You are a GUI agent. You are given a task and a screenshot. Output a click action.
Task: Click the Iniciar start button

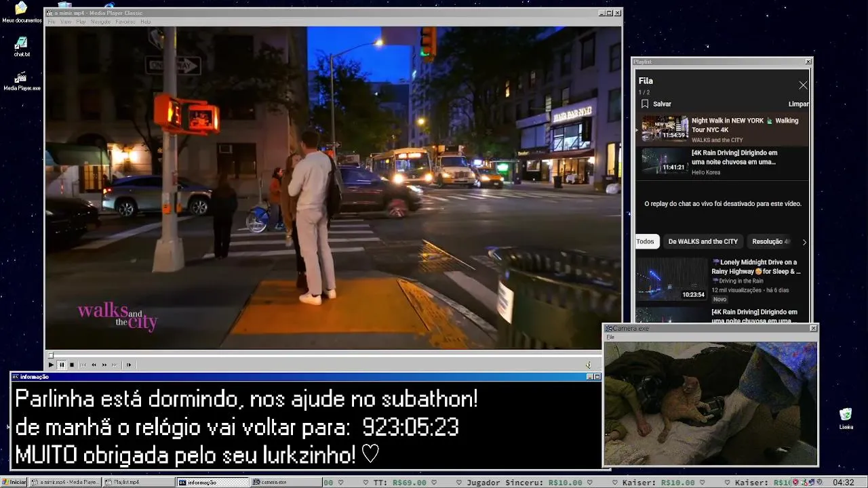[x=14, y=482]
